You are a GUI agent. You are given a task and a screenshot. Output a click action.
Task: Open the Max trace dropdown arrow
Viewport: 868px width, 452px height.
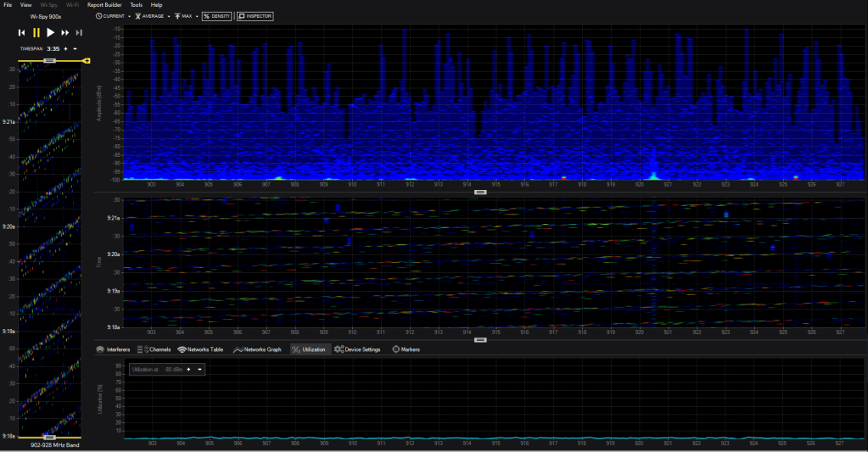[196, 16]
